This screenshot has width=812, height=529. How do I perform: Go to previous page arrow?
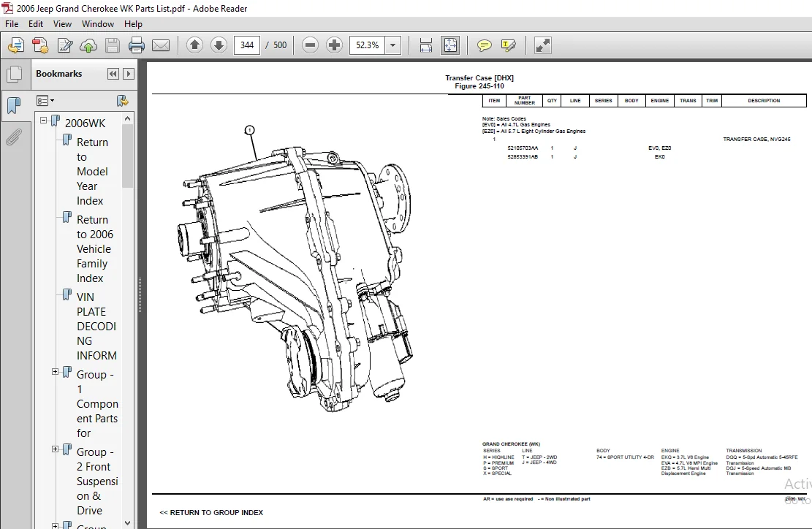(x=194, y=45)
